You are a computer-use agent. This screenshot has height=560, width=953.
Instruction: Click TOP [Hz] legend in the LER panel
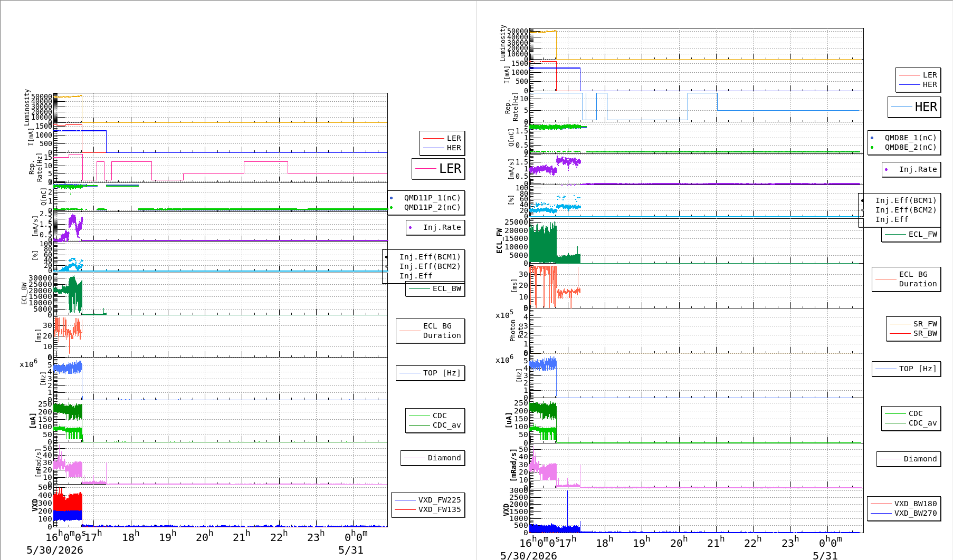[x=442, y=373]
